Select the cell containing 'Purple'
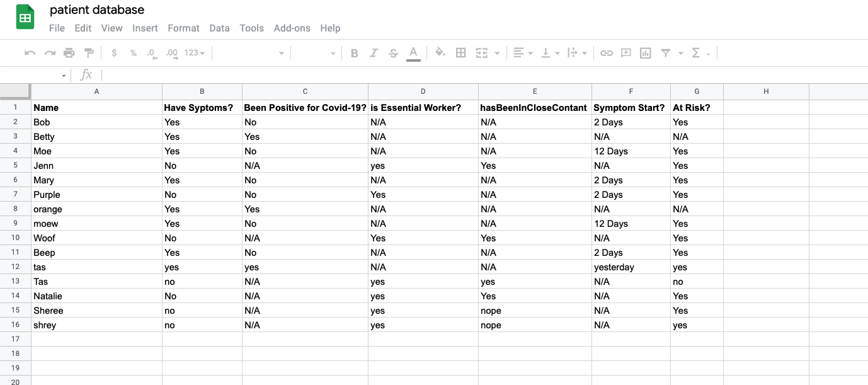 tap(96, 195)
